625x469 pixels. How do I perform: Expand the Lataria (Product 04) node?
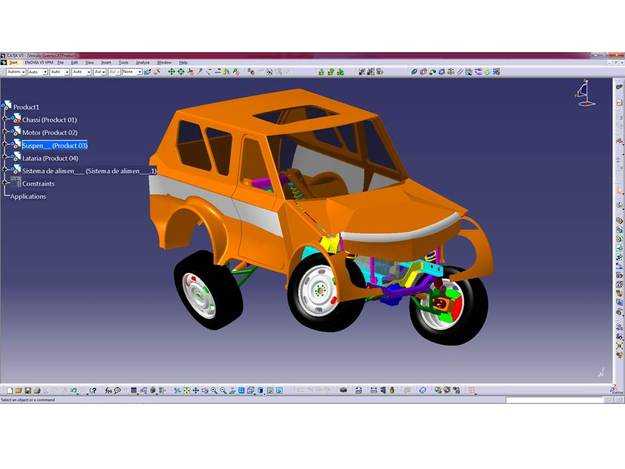point(5,158)
